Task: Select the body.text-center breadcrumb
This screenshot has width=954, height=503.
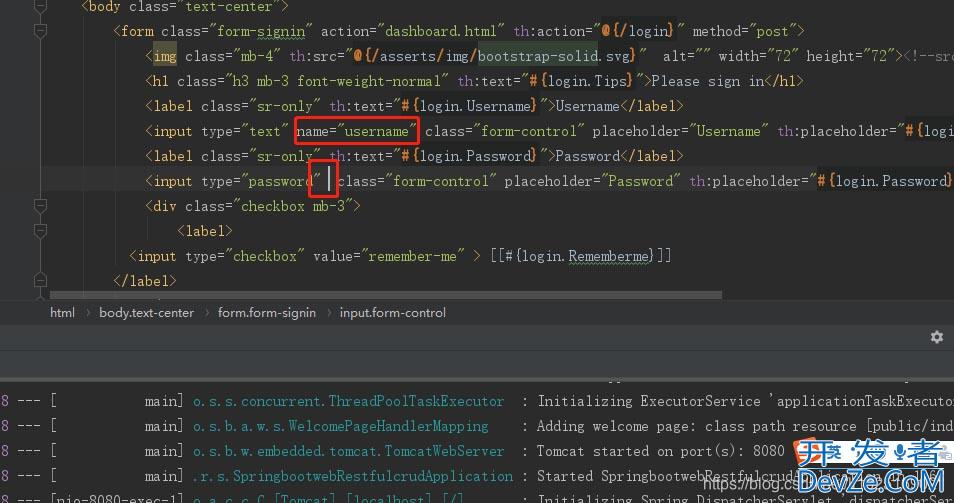Action: (x=147, y=313)
